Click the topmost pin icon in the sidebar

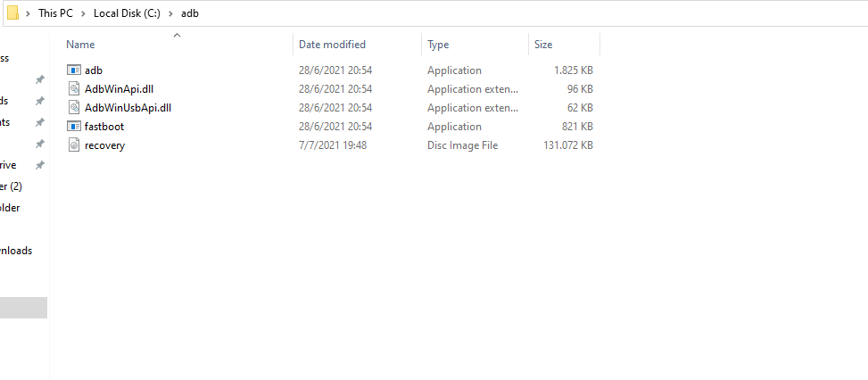39,79
